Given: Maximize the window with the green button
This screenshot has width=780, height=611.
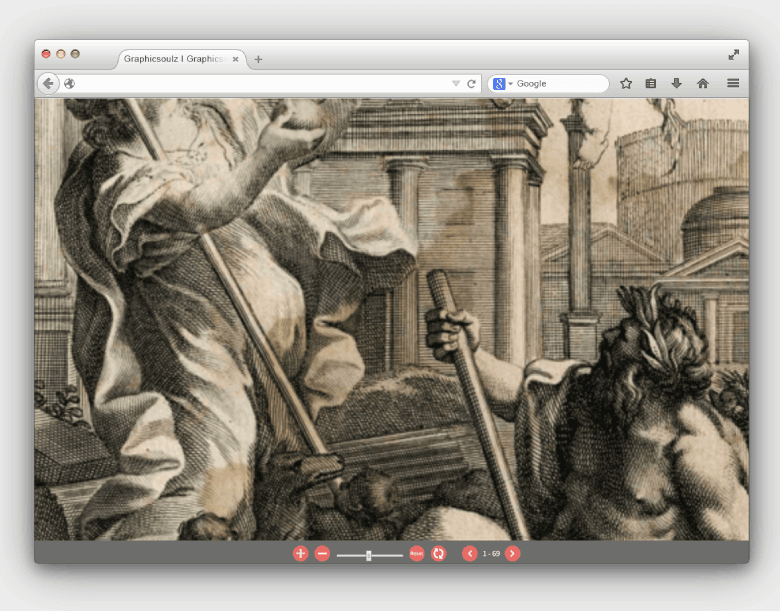Looking at the screenshot, I should tap(75, 54).
